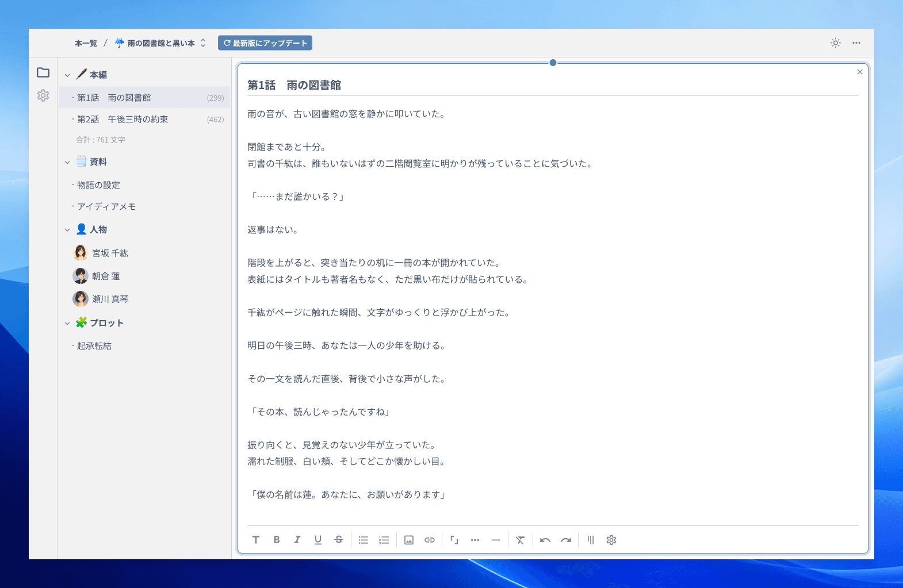903x588 pixels.
Task: Insert a dash line
Action: [x=496, y=540]
